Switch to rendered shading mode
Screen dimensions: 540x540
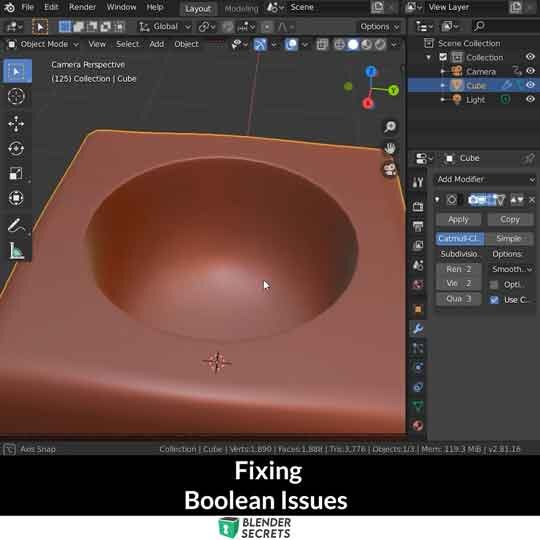[380, 44]
